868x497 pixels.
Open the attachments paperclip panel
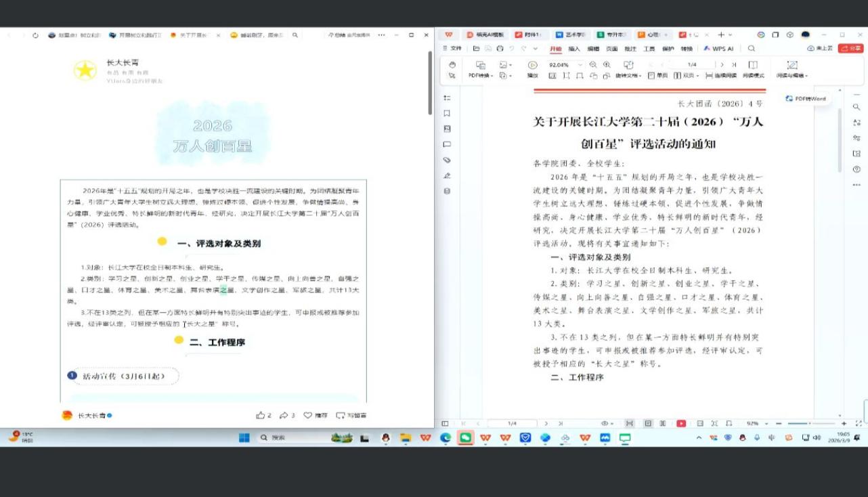(447, 160)
